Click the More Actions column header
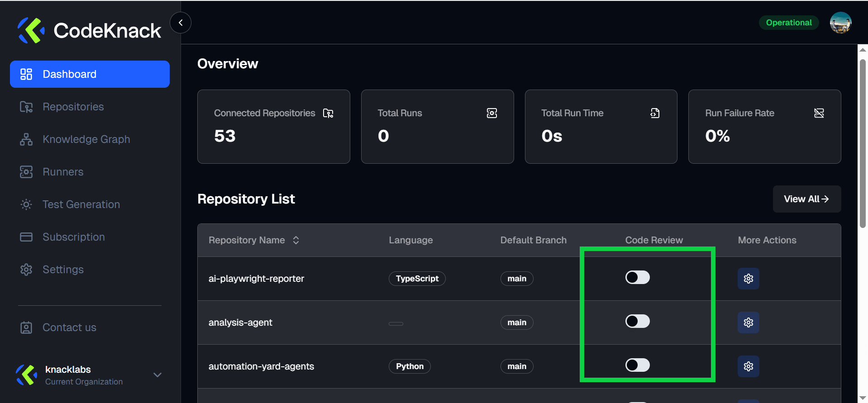868x403 pixels. (767, 240)
